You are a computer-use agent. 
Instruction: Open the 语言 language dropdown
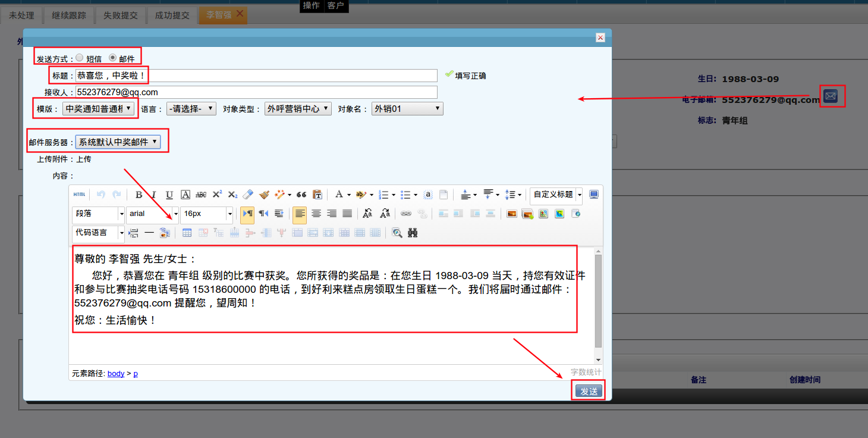click(191, 109)
